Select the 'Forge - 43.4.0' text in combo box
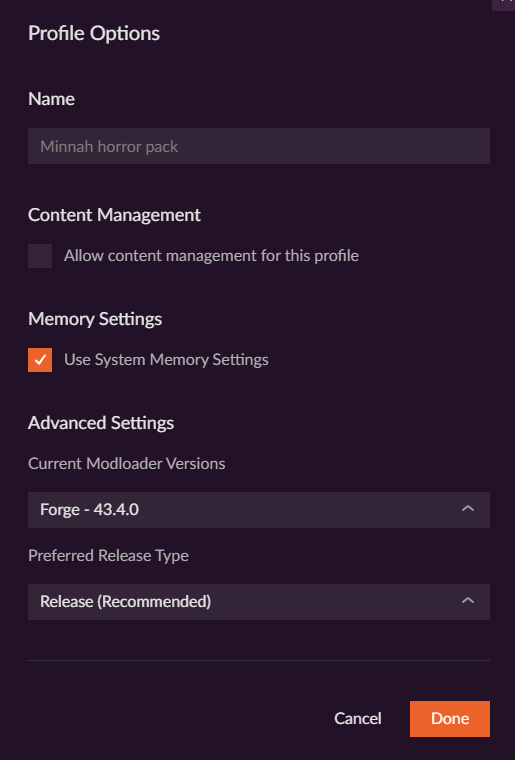The width and height of the screenshot is (515, 760). (90, 509)
